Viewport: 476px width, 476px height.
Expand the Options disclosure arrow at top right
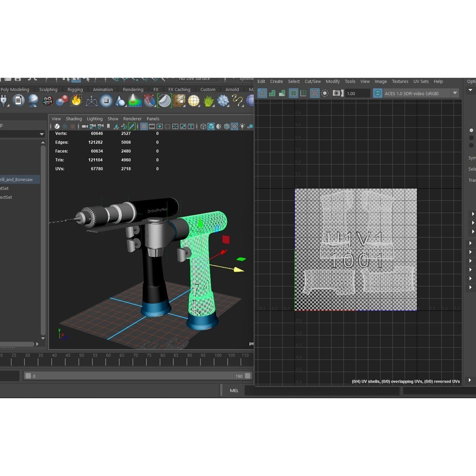[470, 90]
